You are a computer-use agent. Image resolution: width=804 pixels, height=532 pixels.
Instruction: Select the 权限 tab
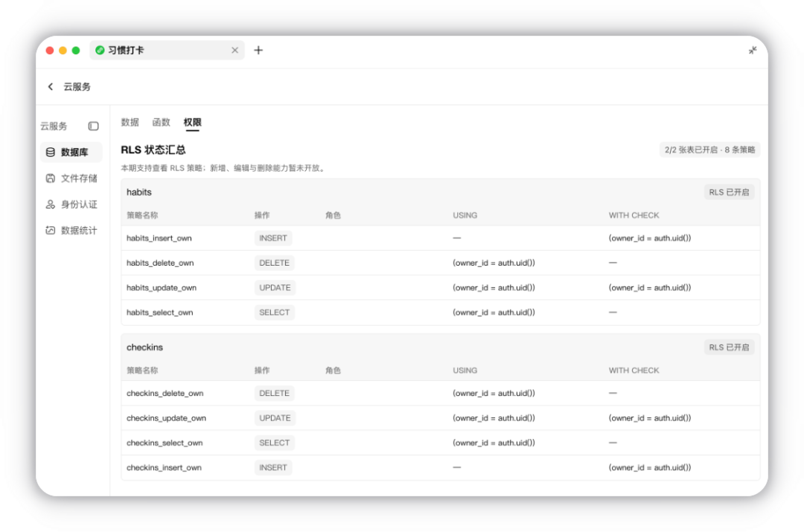(x=192, y=122)
